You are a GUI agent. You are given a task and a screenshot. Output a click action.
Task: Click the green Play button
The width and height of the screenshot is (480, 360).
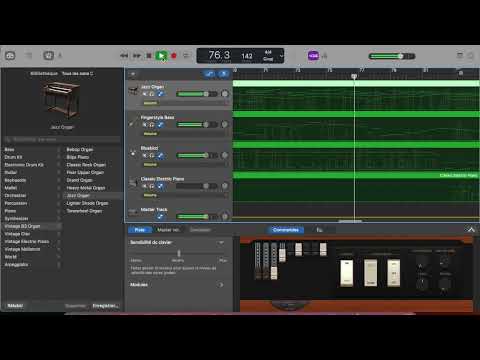[x=161, y=56]
